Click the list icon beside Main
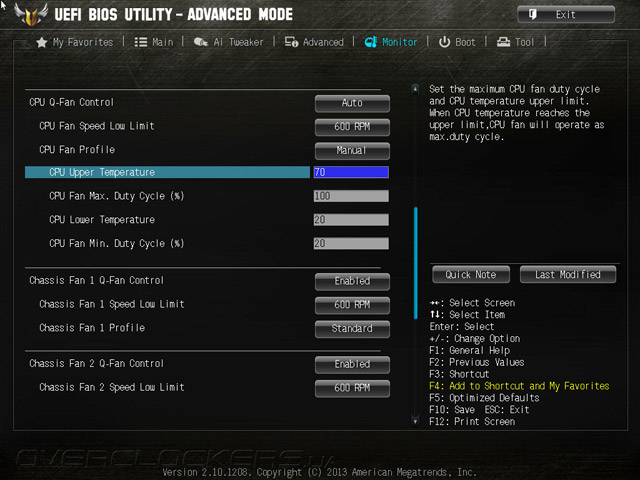 [x=141, y=42]
